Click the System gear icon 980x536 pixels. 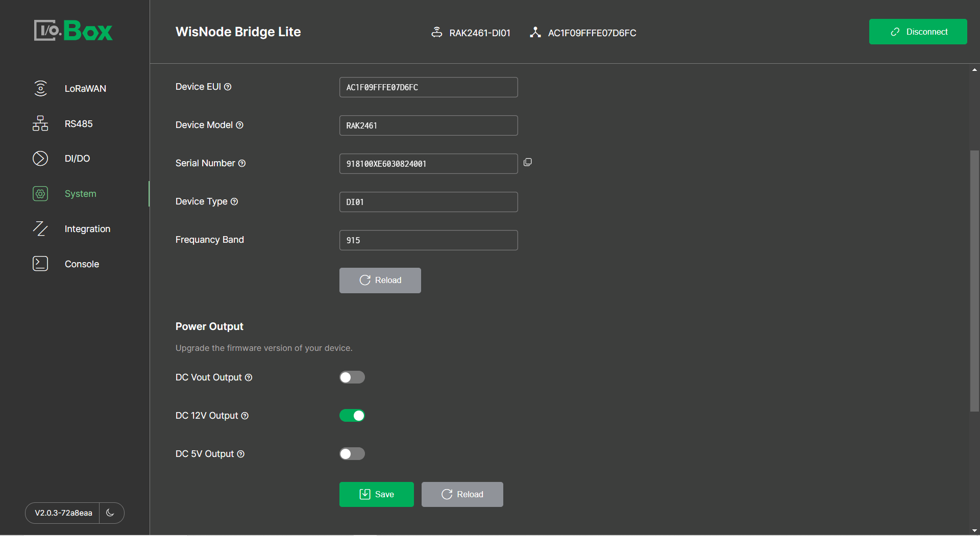coord(40,194)
